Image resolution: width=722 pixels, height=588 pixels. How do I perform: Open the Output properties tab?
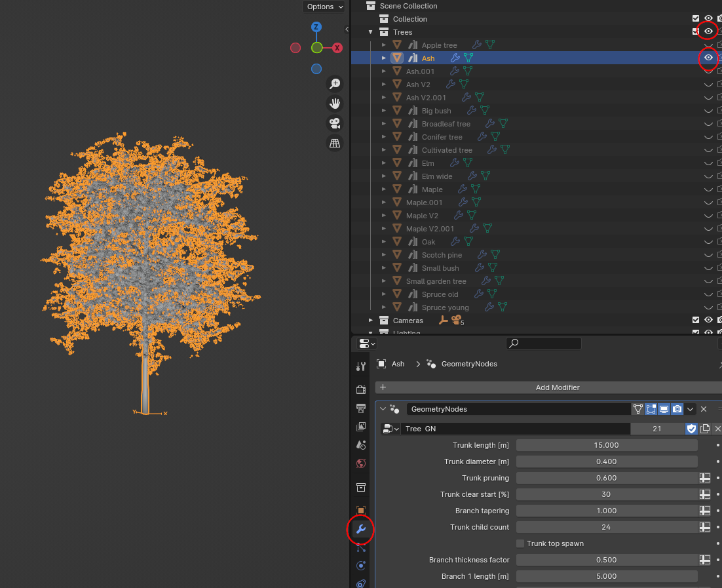click(361, 408)
